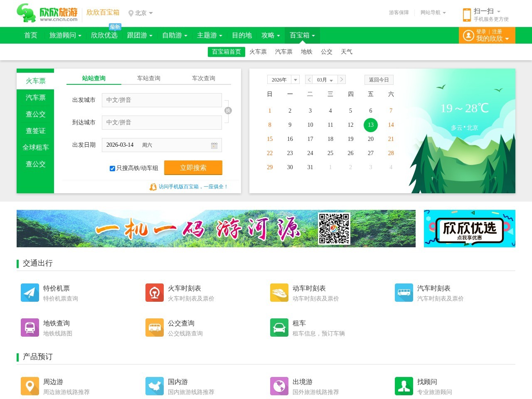Select the 周边游 location pin icon
This screenshot has height=399, width=532.
point(30,386)
